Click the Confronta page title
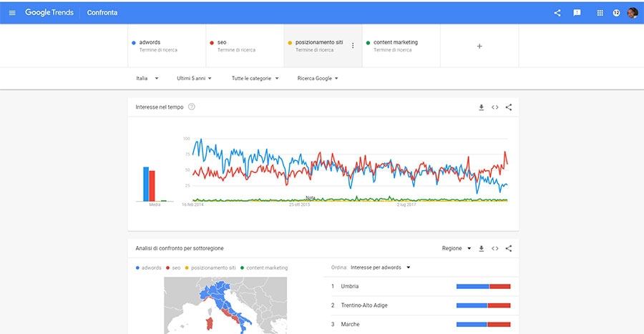The image size is (644, 334). pos(102,13)
